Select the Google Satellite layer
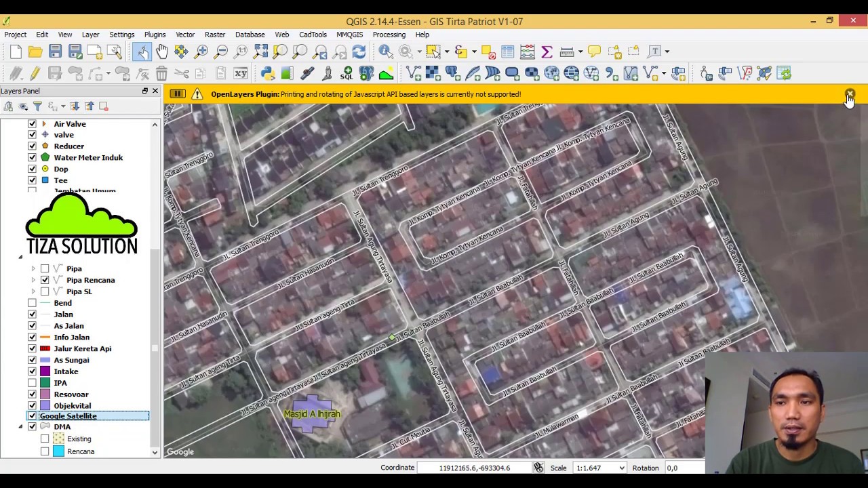 click(x=68, y=416)
